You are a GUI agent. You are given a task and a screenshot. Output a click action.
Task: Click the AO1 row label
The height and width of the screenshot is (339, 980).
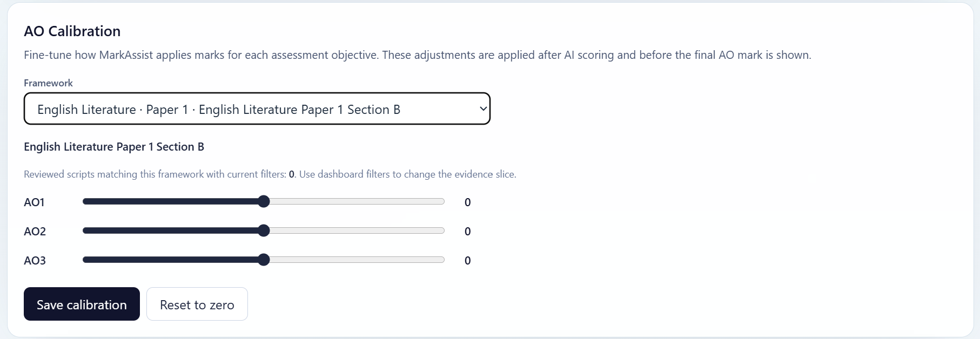[x=34, y=202]
